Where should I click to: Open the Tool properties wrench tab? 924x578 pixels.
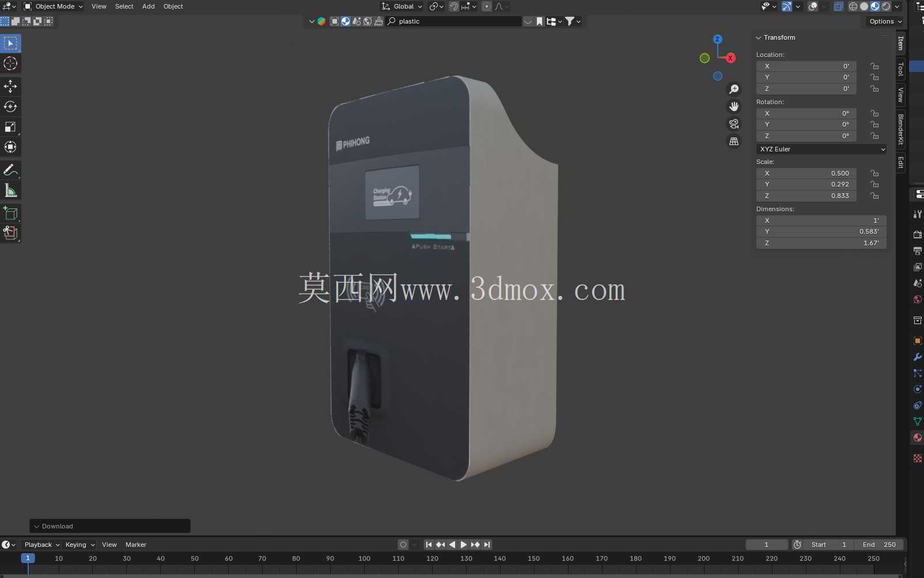coord(917,214)
